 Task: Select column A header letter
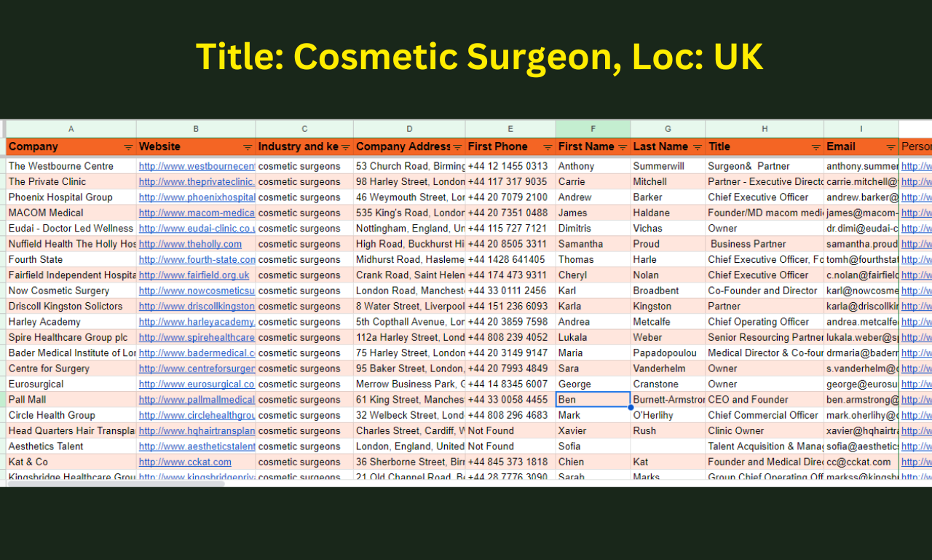(x=71, y=129)
